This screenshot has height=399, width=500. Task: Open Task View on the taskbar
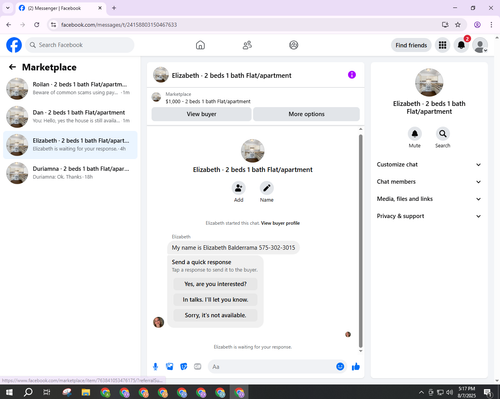pos(47,392)
